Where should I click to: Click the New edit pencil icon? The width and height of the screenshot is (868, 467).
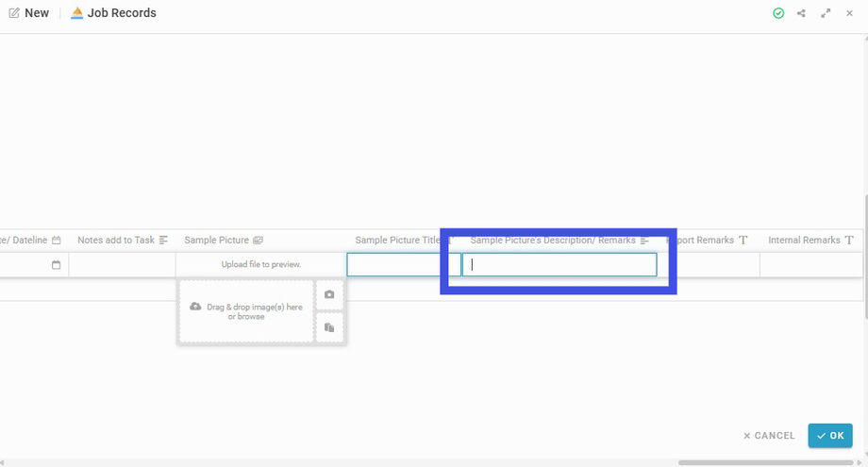click(x=14, y=12)
